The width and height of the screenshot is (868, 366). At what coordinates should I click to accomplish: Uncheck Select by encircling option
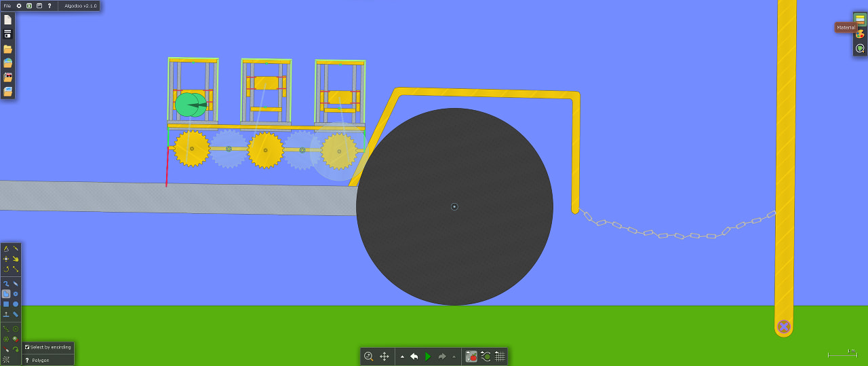pyautogui.click(x=27, y=348)
